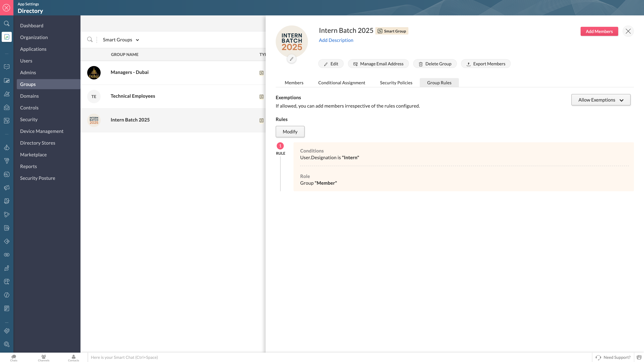This screenshot has width=644, height=362.
Task: Click Delete Group trash button
Action: coord(435,64)
